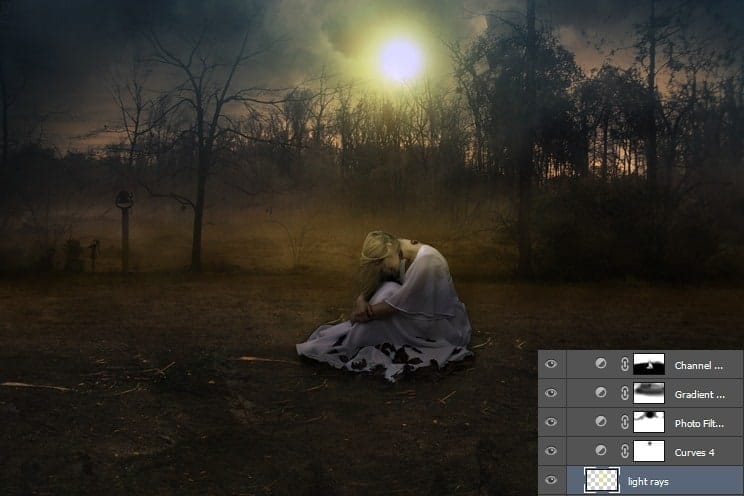Select the Gradient layer mask thumbnail
Screen dimensions: 744x496
pos(649,393)
